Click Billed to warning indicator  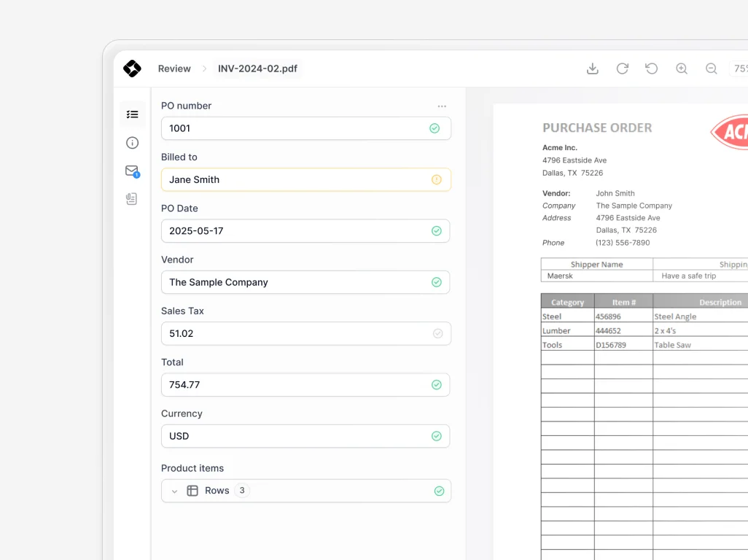437,180
